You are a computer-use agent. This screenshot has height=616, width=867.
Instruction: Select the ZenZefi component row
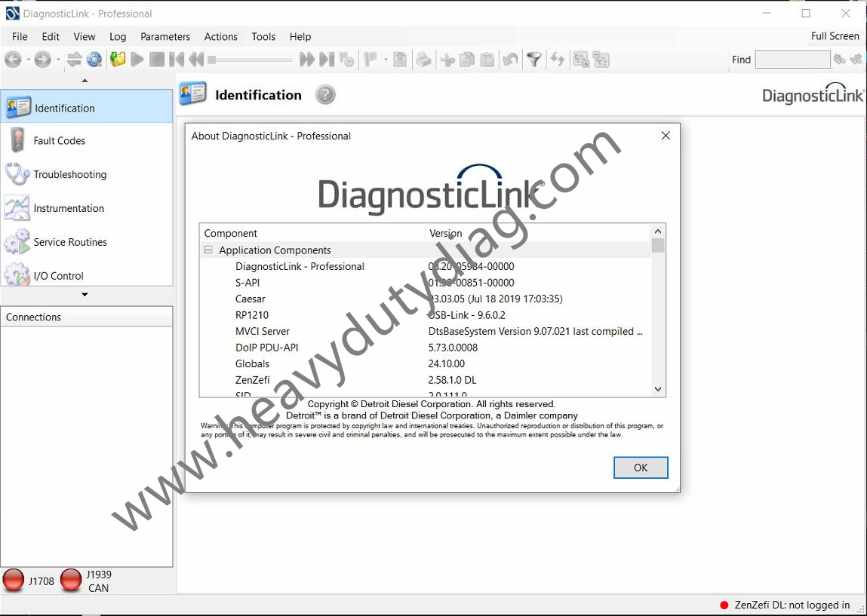(426, 379)
